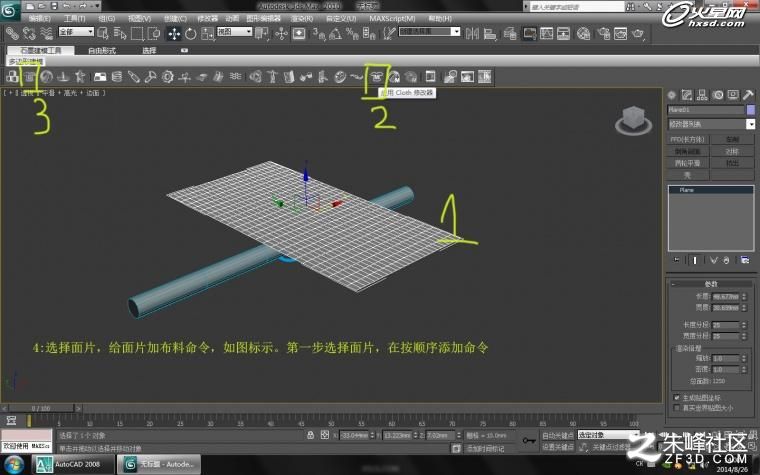Open the quick access toolbar dropdown arrow
760x475 pixels.
97,6
